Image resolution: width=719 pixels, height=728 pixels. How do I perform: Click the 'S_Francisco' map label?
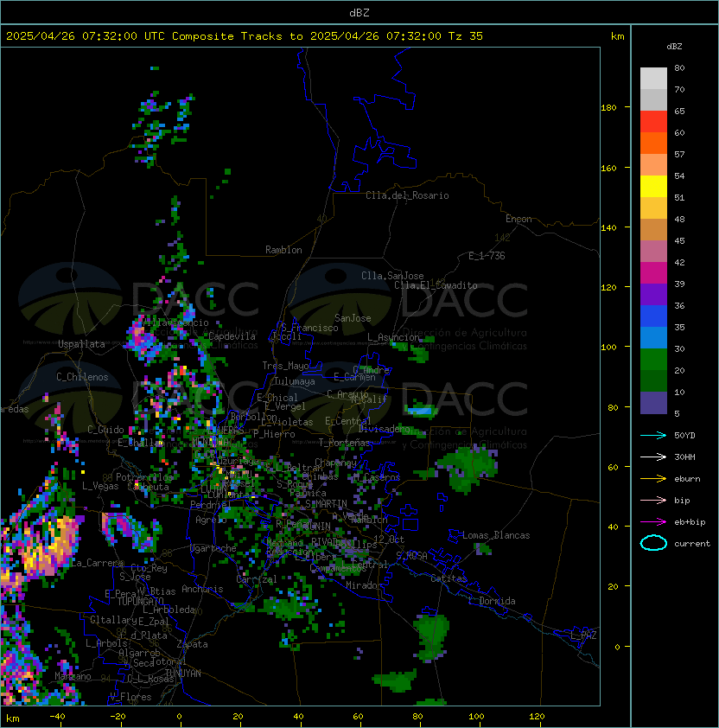tap(309, 328)
